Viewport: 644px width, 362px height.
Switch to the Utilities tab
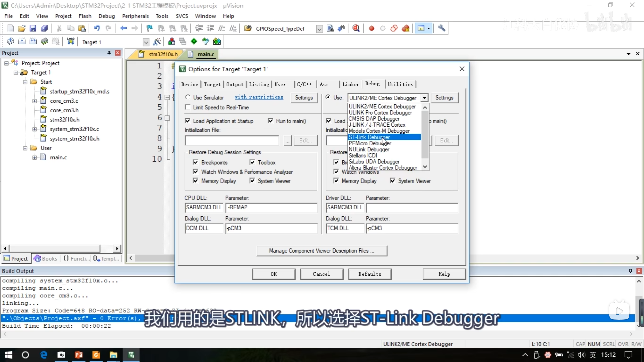[400, 84]
